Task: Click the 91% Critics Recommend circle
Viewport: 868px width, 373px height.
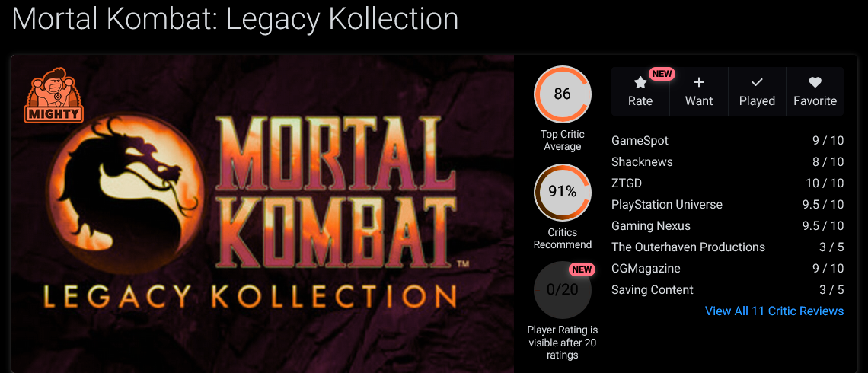Action: click(x=563, y=192)
